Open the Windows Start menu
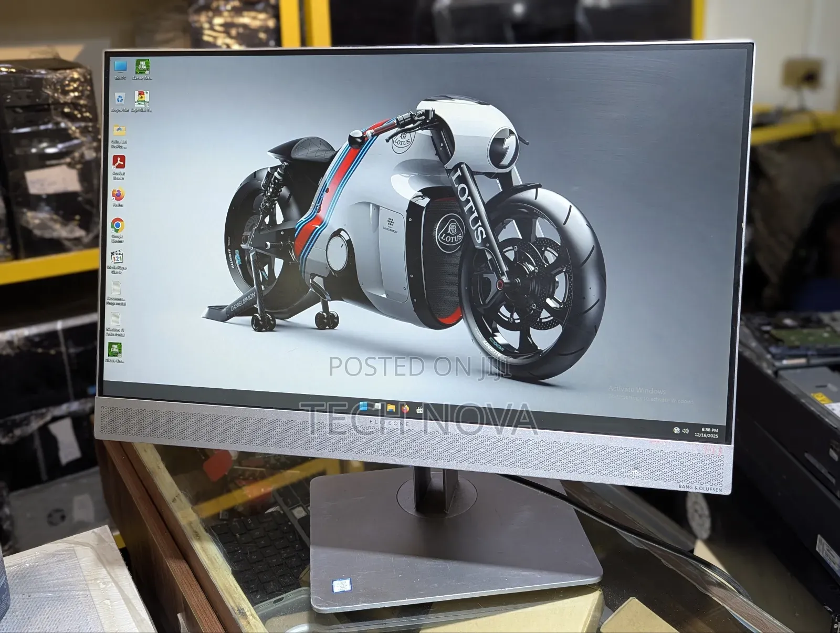Viewport: 840px width, 633px height. point(364,406)
